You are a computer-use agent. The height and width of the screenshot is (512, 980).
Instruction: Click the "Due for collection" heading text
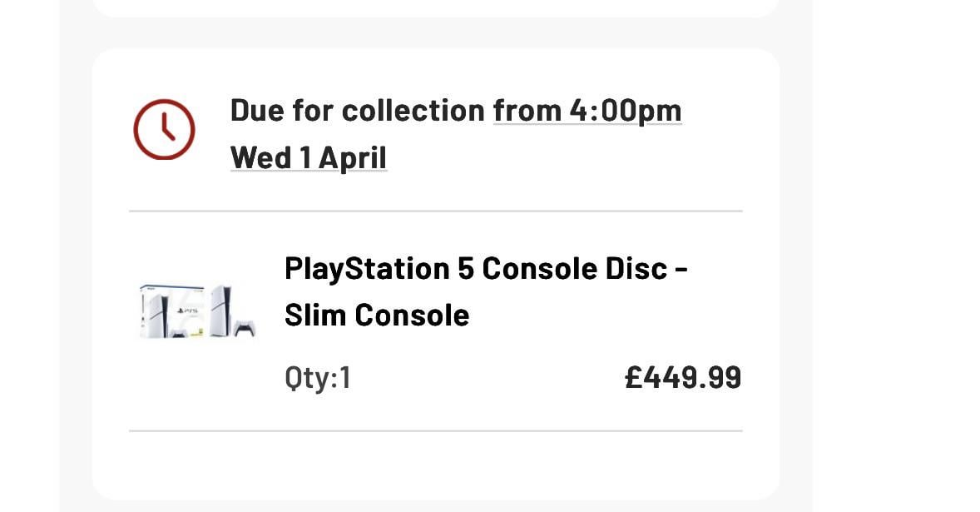pyautogui.click(x=358, y=111)
